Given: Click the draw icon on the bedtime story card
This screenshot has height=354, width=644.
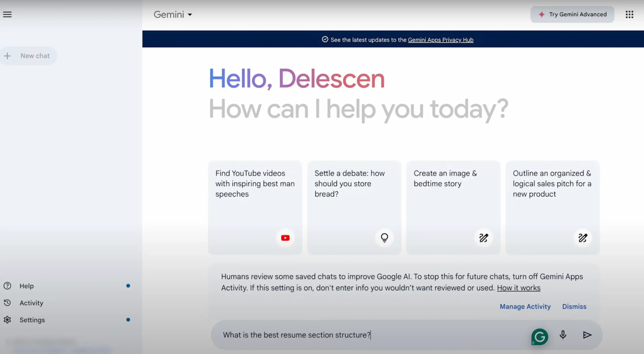Looking at the screenshot, I should click(484, 238).
